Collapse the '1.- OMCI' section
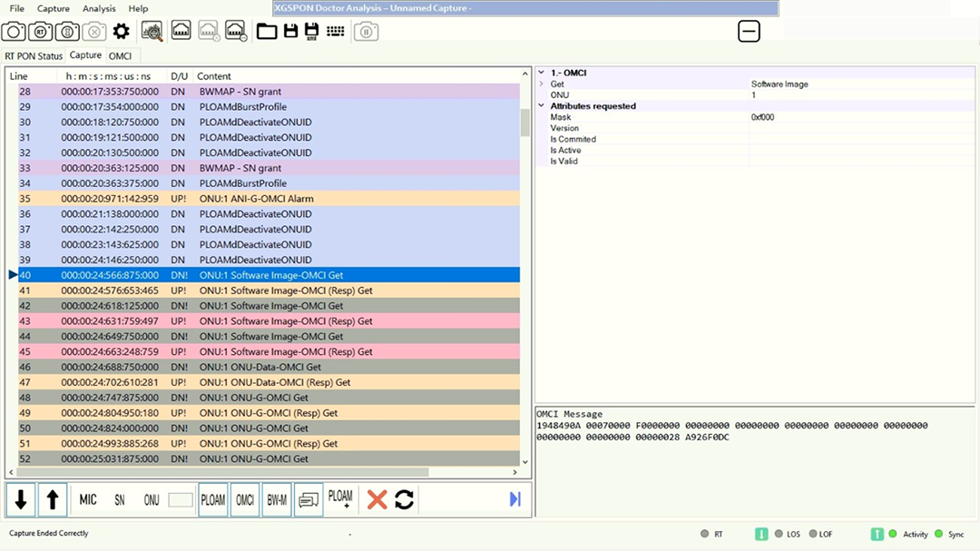Screen dimensions: 980x551 coord(542,73)
